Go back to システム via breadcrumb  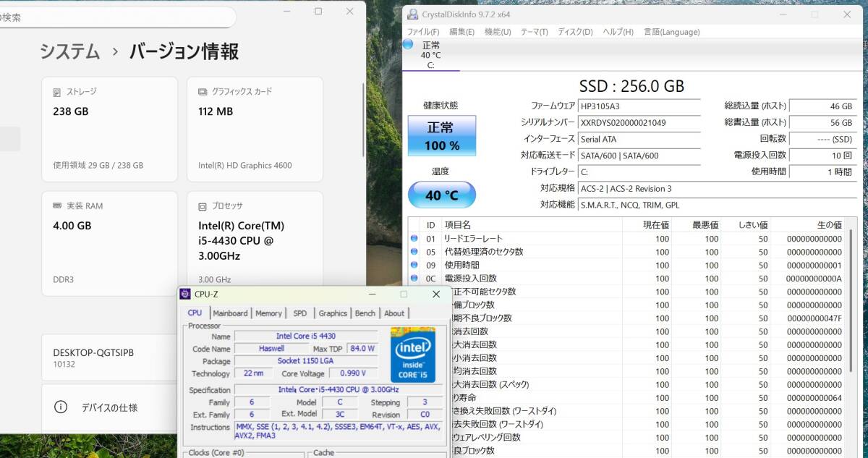click(69, 51)
